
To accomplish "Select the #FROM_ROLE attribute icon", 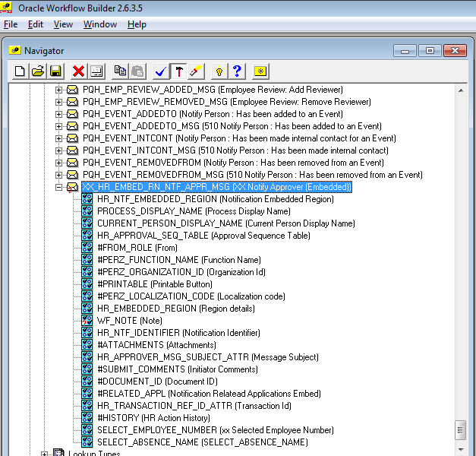I will [x=87, y=248].
